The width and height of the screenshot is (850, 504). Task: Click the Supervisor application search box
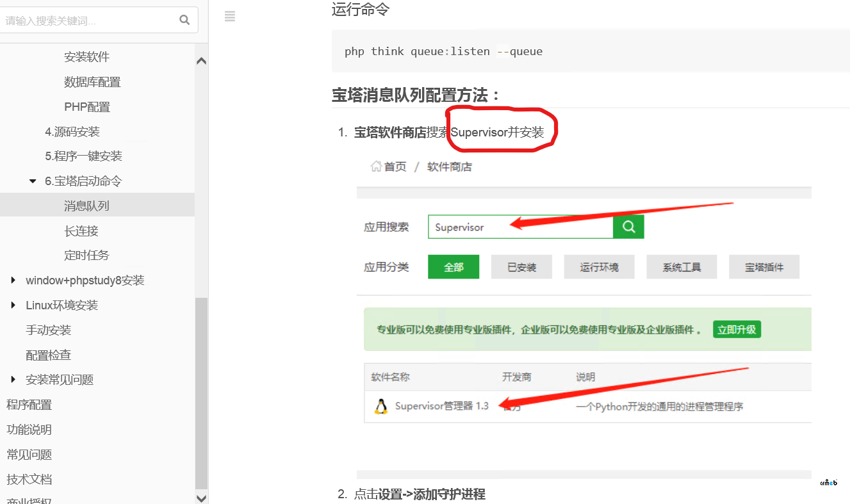pyautogui.click(x=520, y=227)
